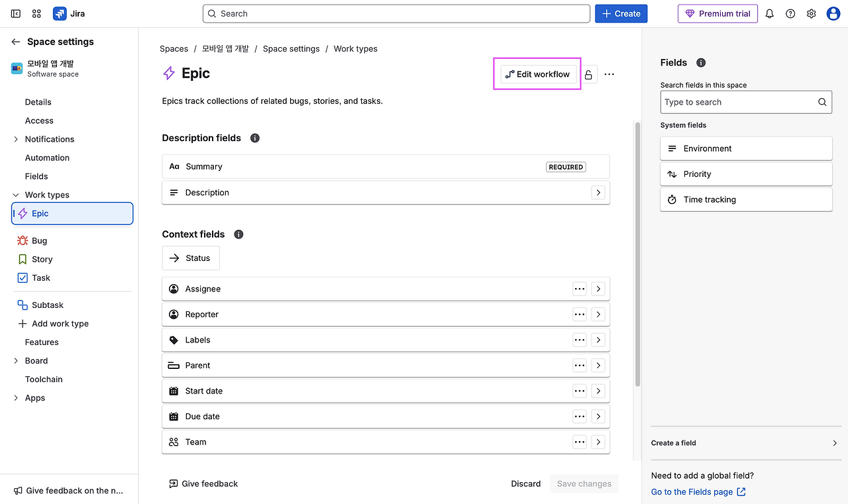Expand the Notifications section in the sidebar
The height and width of the screenshot is (504, 848).
click(16, 139)
